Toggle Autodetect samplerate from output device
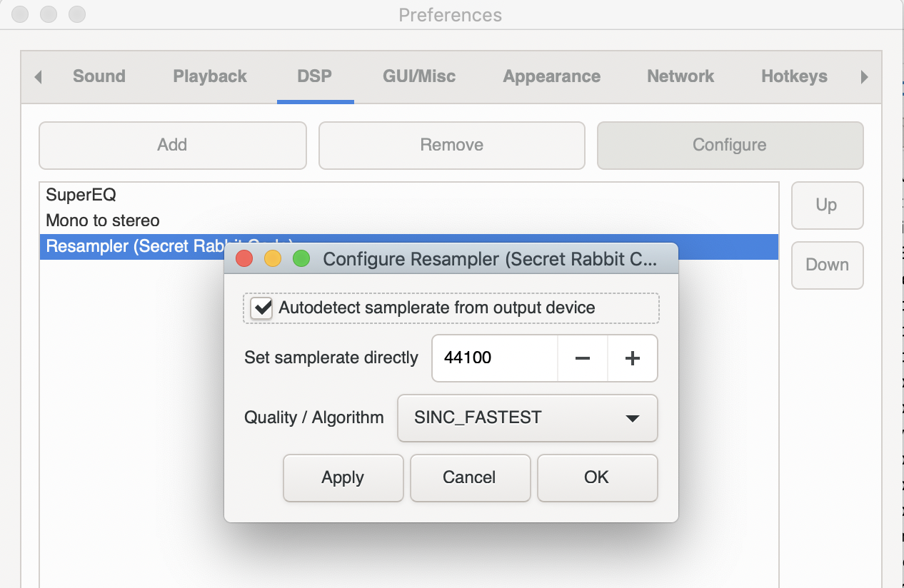Viewport: 904px width, 588px height. (x=260, y=308)
